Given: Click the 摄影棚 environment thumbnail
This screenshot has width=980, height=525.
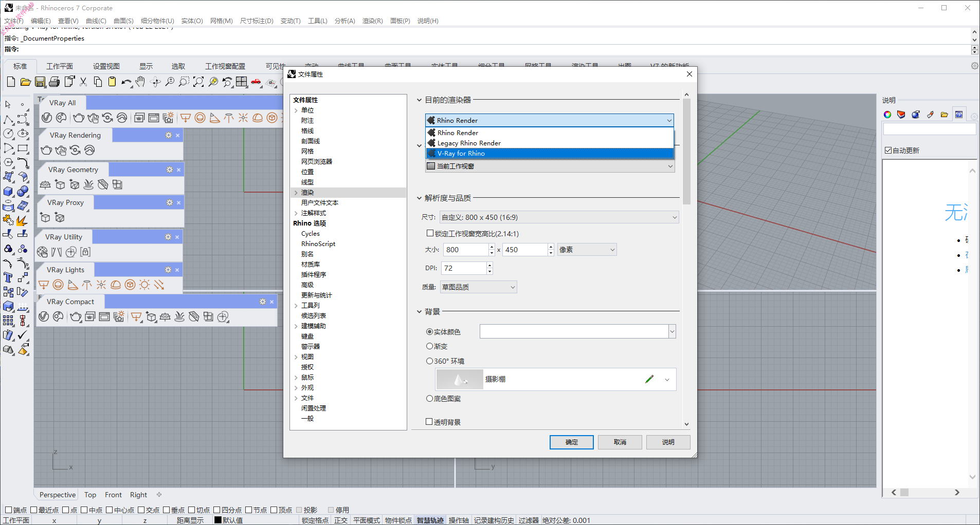Looking at the screenshot, I should [x=460, y=379].
